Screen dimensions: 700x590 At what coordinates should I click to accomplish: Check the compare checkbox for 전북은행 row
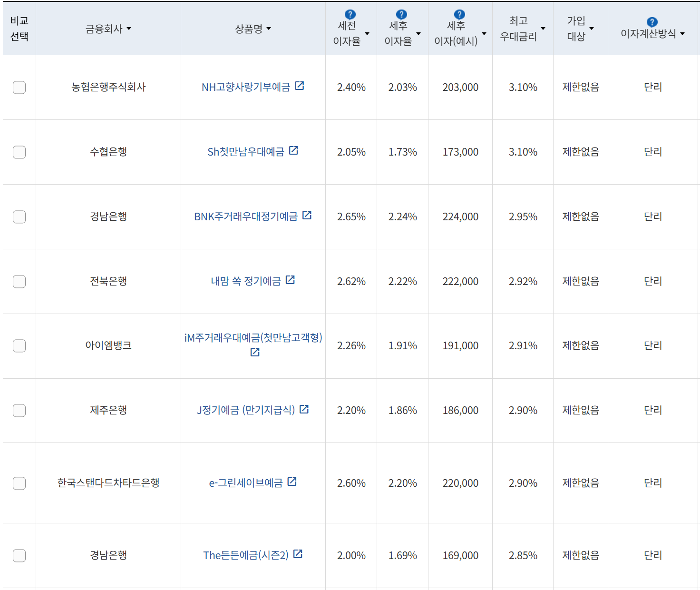(x=19, y=282)
